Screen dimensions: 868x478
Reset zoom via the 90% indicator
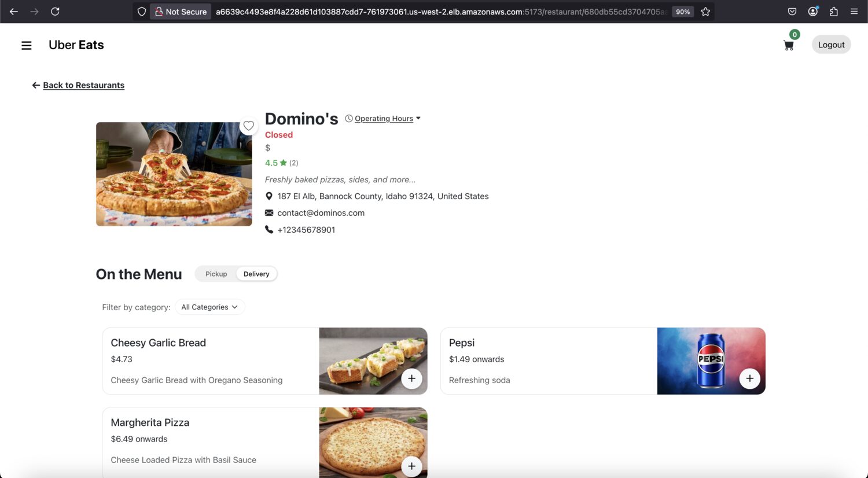pyautogui.click(x=683, y=12)
